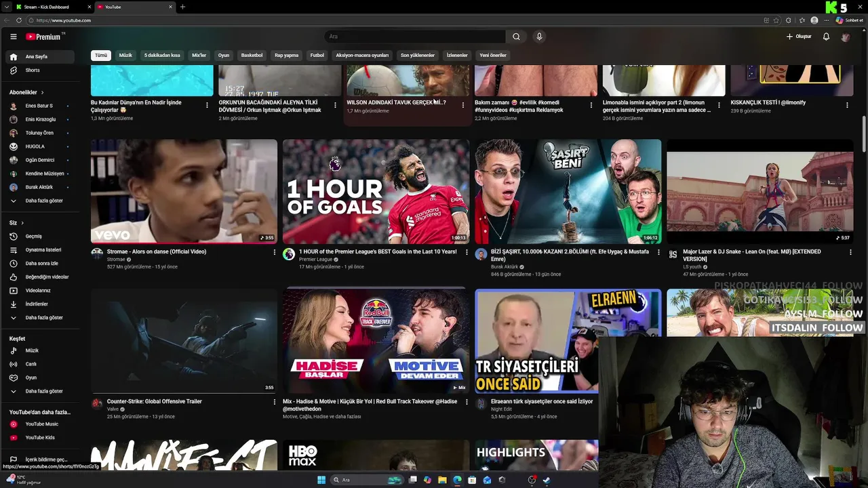Open Beğendiğim videolar liked videos
The height and width of the screenshot is (488, 868).
pos(41,277)
